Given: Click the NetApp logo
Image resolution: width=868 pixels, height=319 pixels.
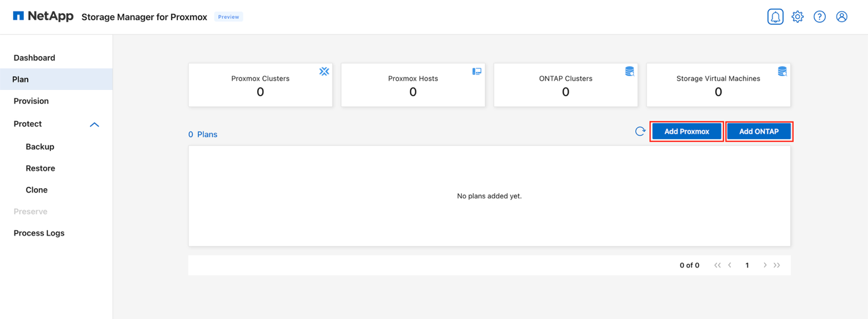Looking at the screenshot, I should [x=43, y=16].
